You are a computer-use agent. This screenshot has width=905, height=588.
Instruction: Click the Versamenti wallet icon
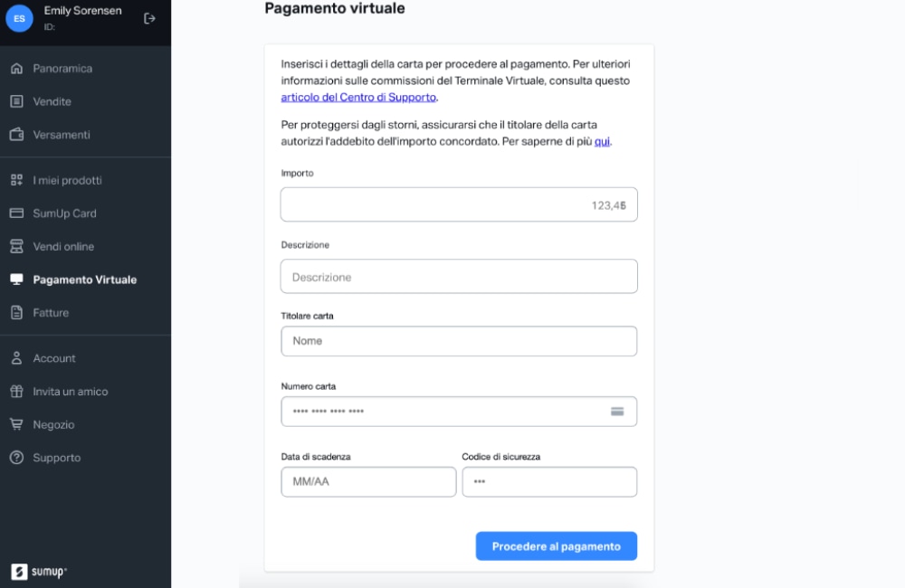pyautogui.click(x=16, y=135)
